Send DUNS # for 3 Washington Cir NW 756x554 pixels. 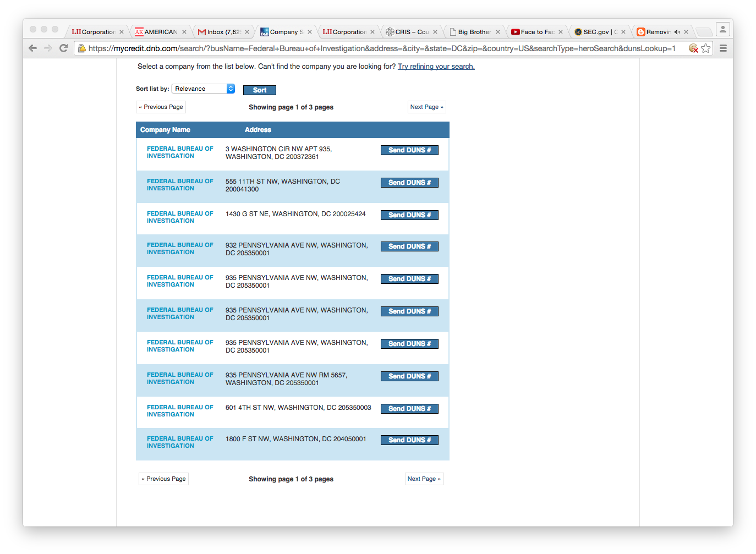409,150
